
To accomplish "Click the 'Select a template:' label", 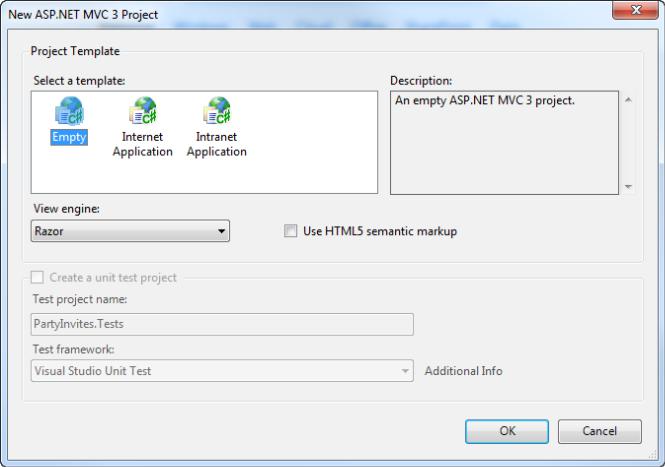I will 79,81.
